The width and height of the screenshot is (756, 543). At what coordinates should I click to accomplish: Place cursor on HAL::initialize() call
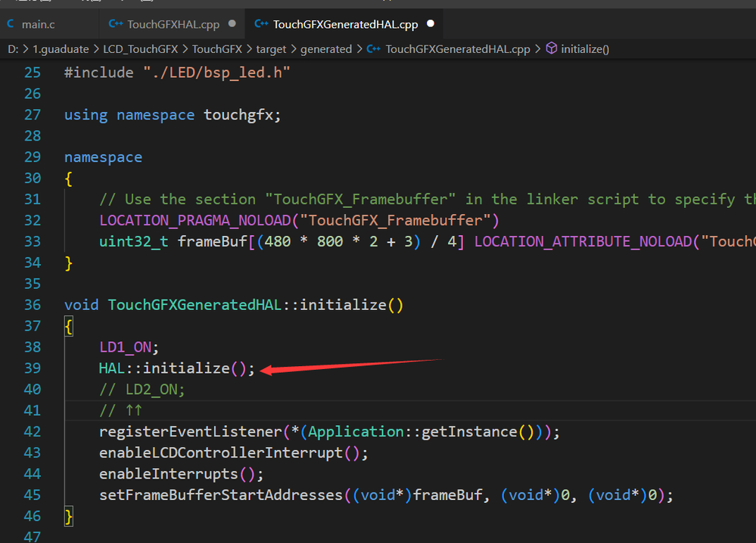click(x=176, y=368)
